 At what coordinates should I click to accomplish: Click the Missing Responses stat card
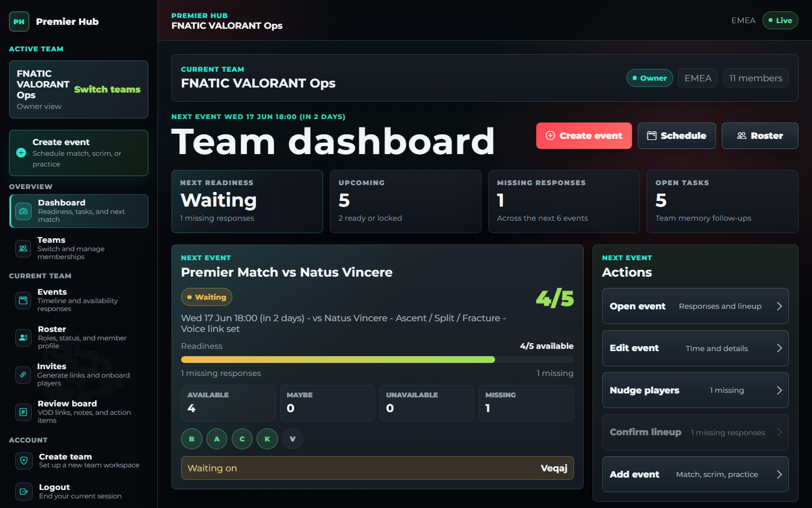564,202
